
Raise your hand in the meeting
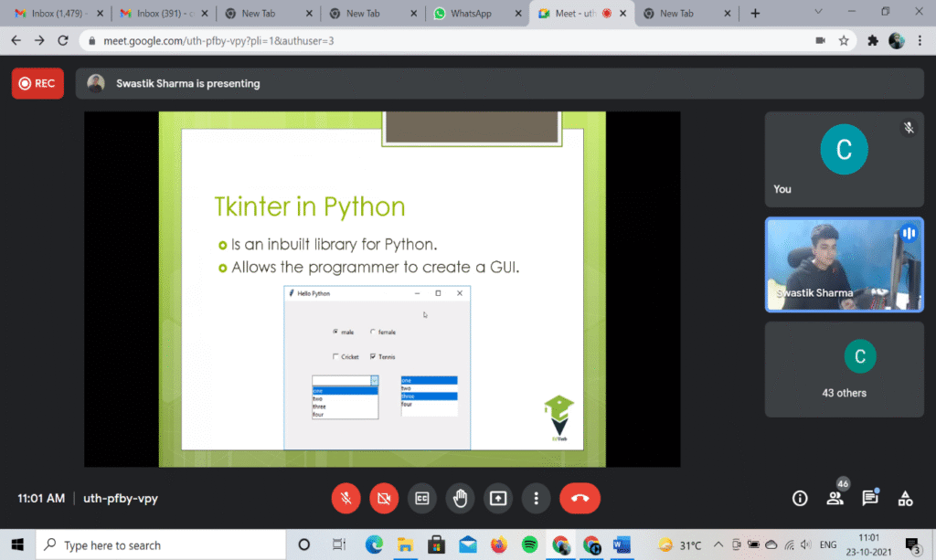[x=460, y=498]
